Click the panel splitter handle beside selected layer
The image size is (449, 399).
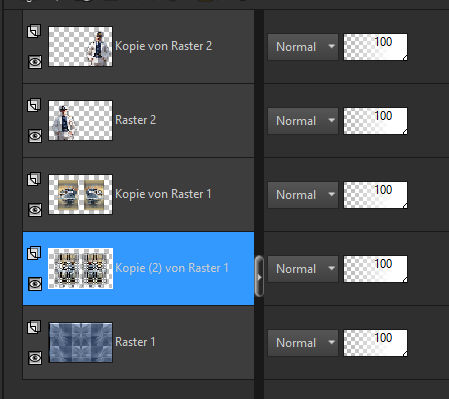click(x=259, y=276)
